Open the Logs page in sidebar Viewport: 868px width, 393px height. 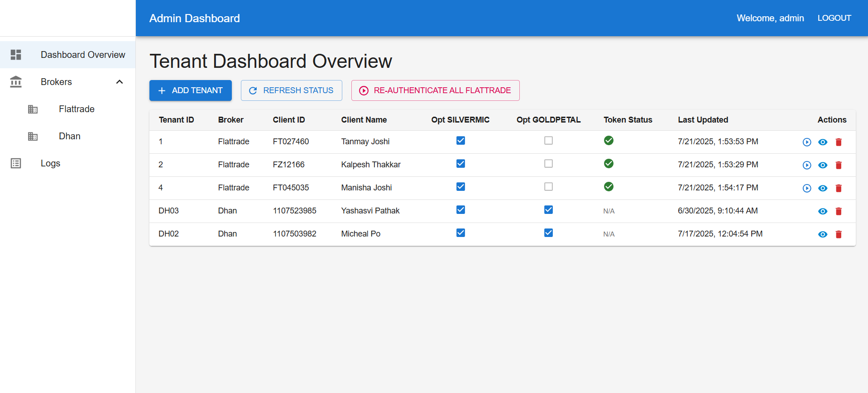(50, 163)
